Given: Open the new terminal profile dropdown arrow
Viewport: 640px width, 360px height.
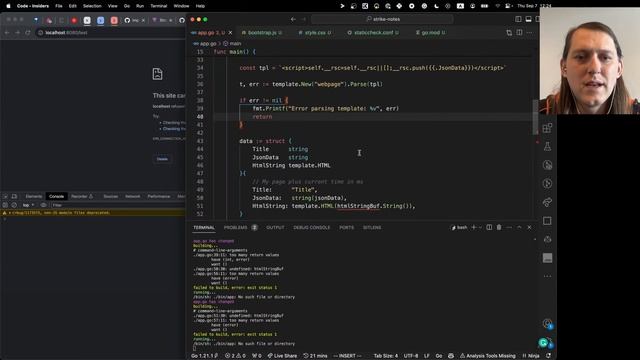Looking at the screenshot, I should (480, 227).
